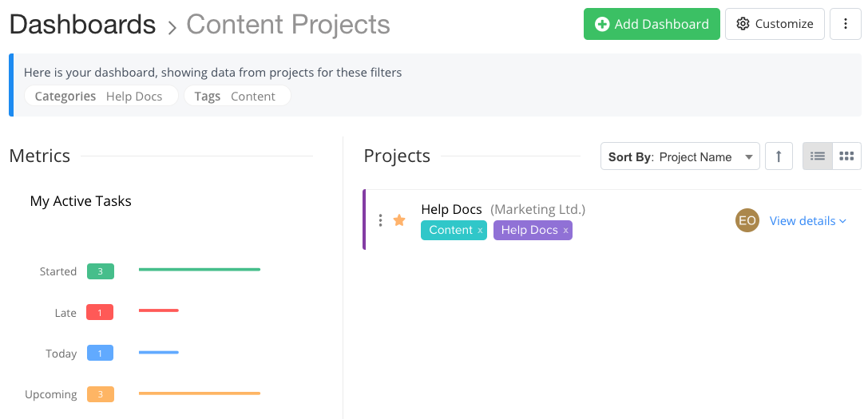
Task: Click the Upcoming tasks count badge
Action: [101, 394]
